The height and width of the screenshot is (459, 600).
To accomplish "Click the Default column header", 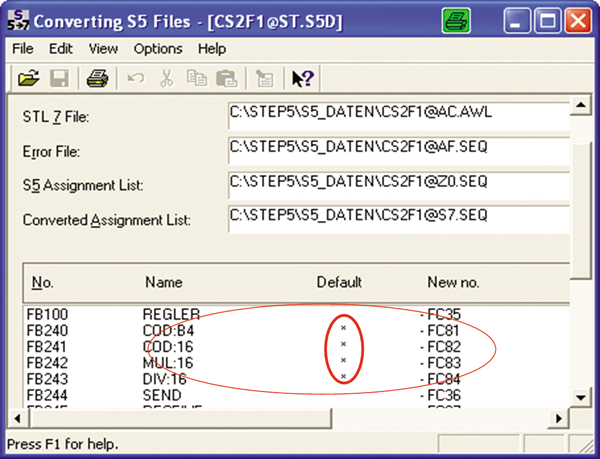I will [339, 283].
